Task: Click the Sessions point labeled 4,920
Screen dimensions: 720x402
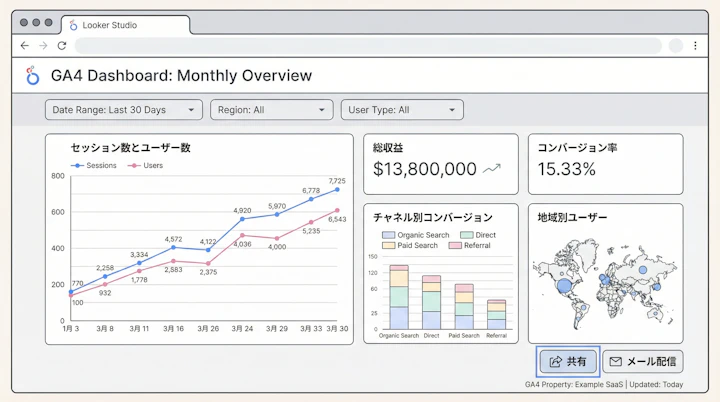Action: (242, 219)
